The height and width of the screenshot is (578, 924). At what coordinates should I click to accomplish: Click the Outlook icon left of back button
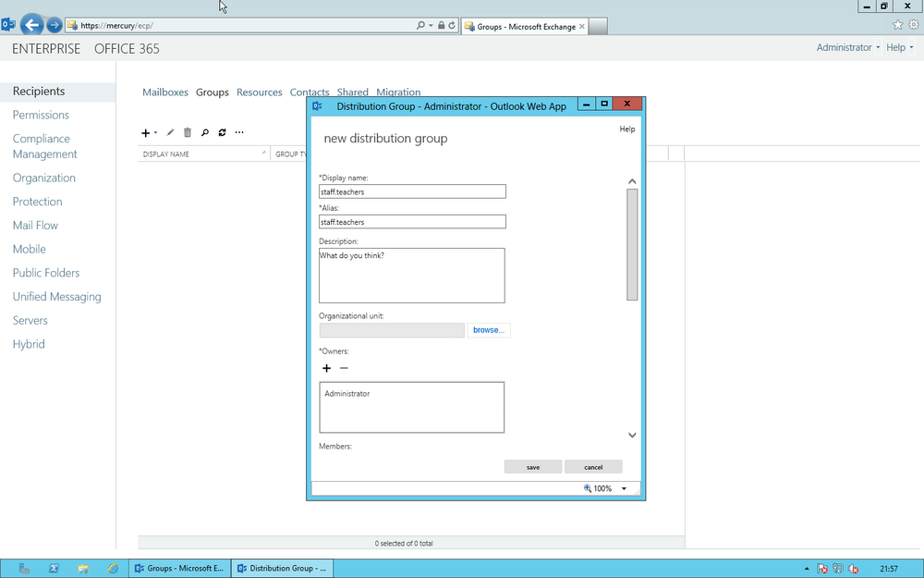point(8,25)
